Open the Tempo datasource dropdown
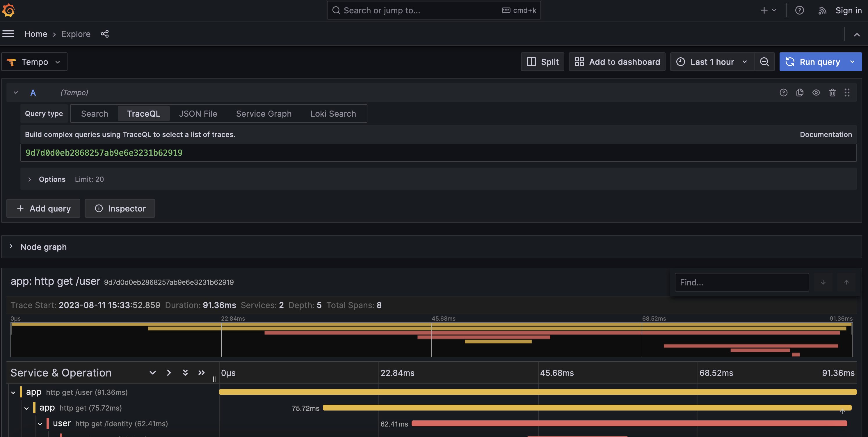 (x=34, y=62)
